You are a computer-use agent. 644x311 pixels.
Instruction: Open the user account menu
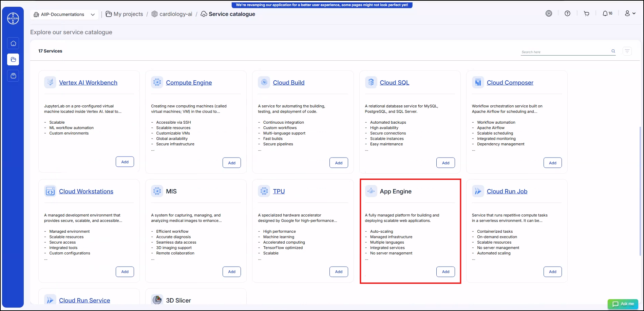coord(630,14)
